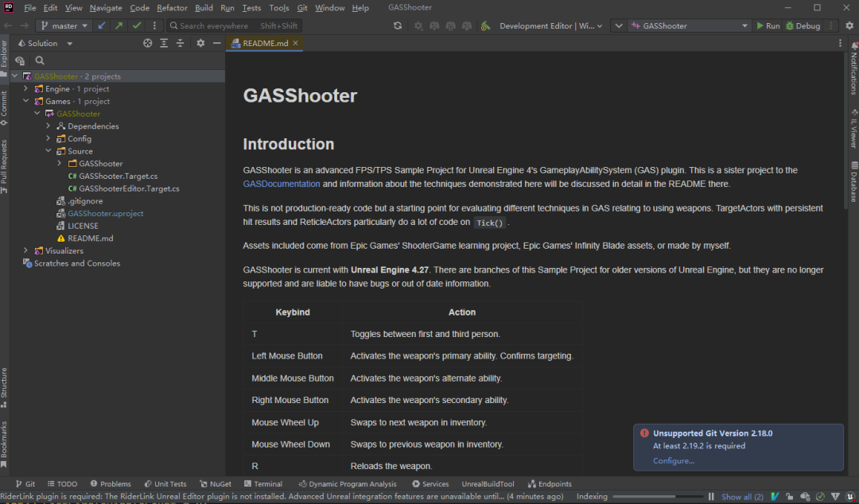Click the GASDocumentation link
The height and width of the screenshot is (504, 859).
(282, 184)
